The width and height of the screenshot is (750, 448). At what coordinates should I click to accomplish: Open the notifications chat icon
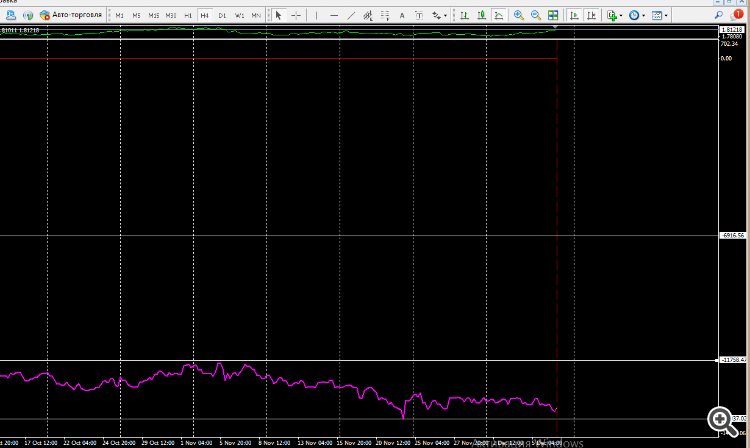pos(737,15)
